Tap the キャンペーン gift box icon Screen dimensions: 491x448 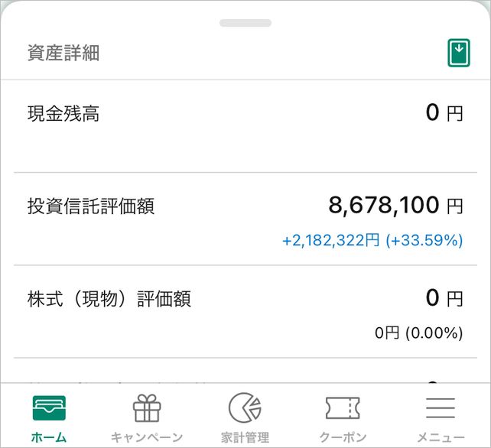pyautogui.click(x=147, y=408)
